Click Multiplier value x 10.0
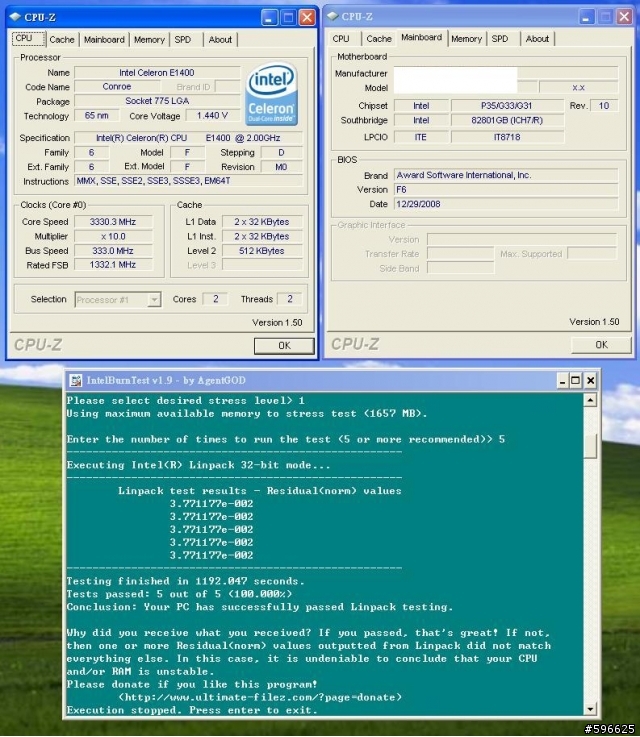640x737 pixels. [x=113, y=236]
